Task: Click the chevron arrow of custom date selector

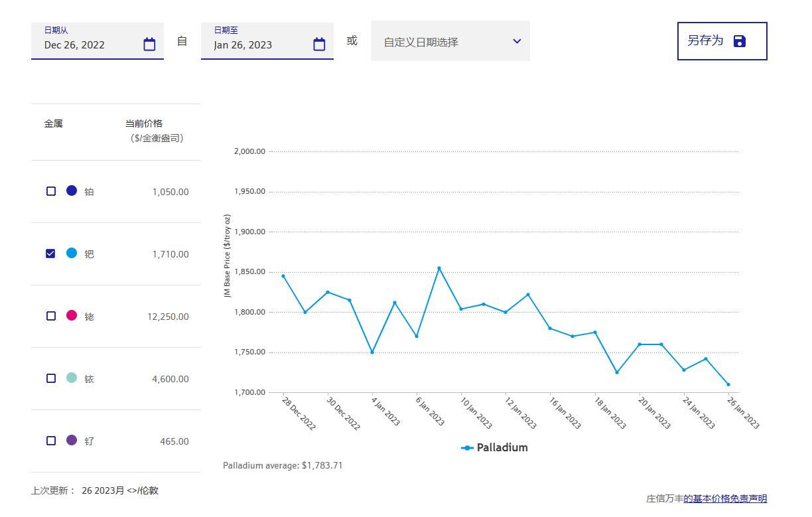Action: coord(517,41)
